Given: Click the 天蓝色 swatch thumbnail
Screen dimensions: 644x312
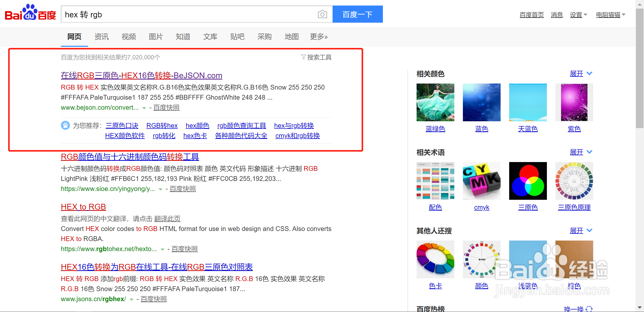Looking at the screenshot, I should [528, 102].
